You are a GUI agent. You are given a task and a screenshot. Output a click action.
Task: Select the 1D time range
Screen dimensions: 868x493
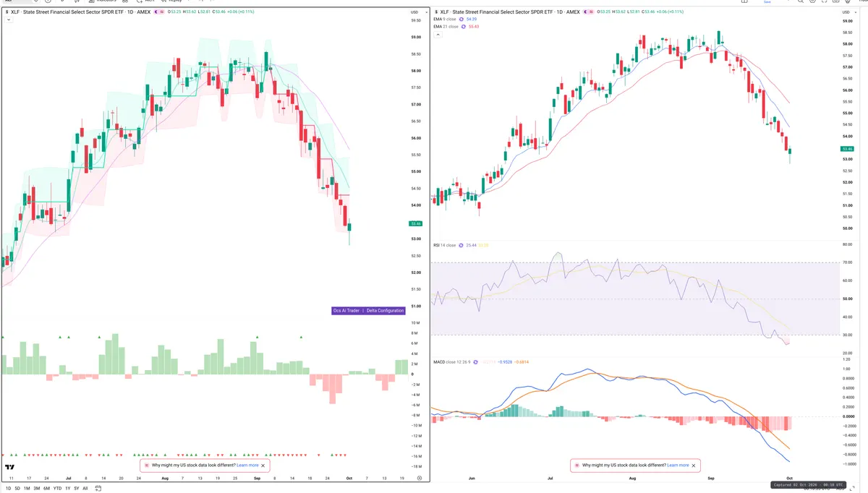(9, 489)
